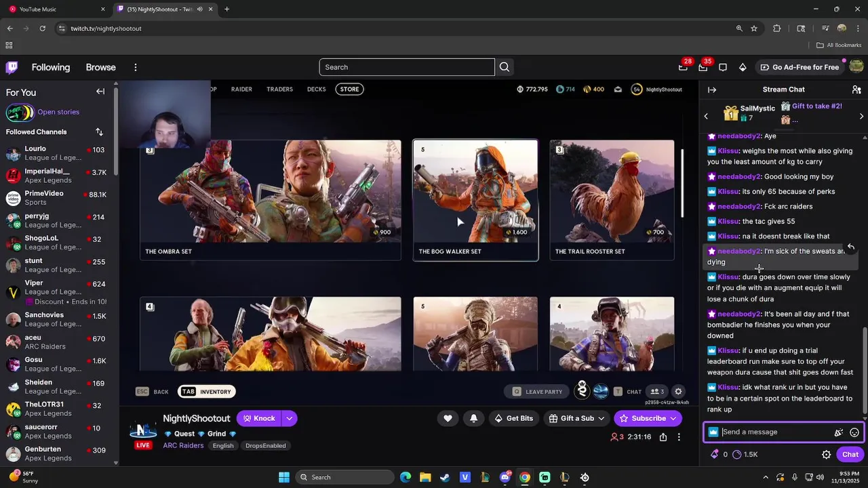Image resolution: width=868 pixels, height=488 pixels.
Task: Reply to needabody2's sweats message
Action: point(850,247)
